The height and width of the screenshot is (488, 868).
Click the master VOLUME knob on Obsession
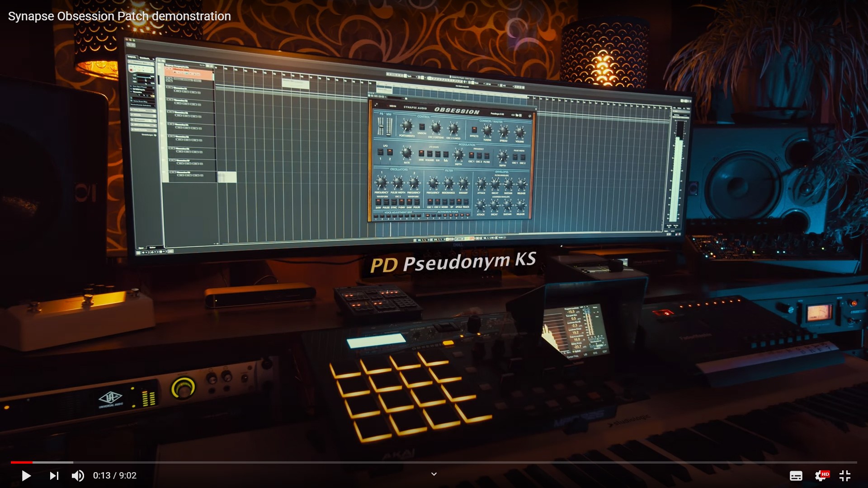(x=520, y=132)
